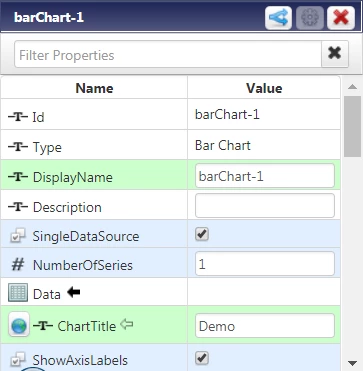Click the black bind arrow next to Data

coord(74,292)
